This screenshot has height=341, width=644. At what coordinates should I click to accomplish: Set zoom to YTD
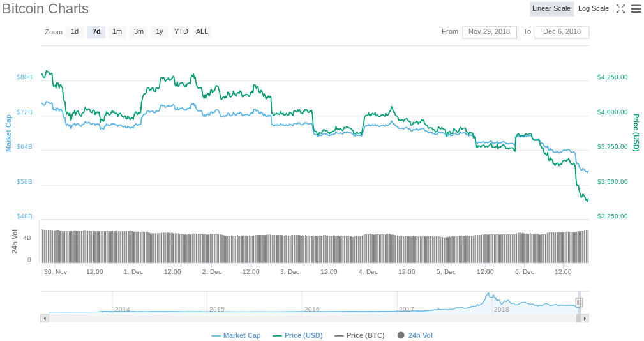click(x=181, y=32)
